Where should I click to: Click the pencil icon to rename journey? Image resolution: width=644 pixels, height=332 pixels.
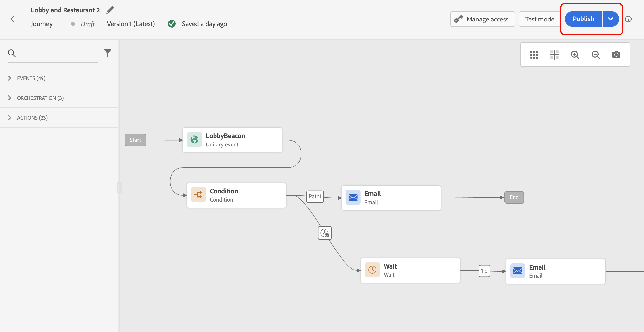click(110, 10)
